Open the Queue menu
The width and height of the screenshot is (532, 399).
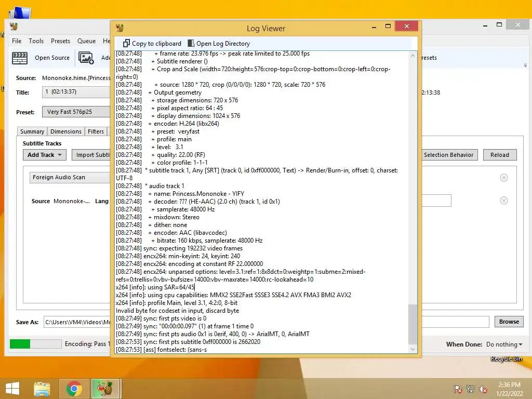point(87,41)
